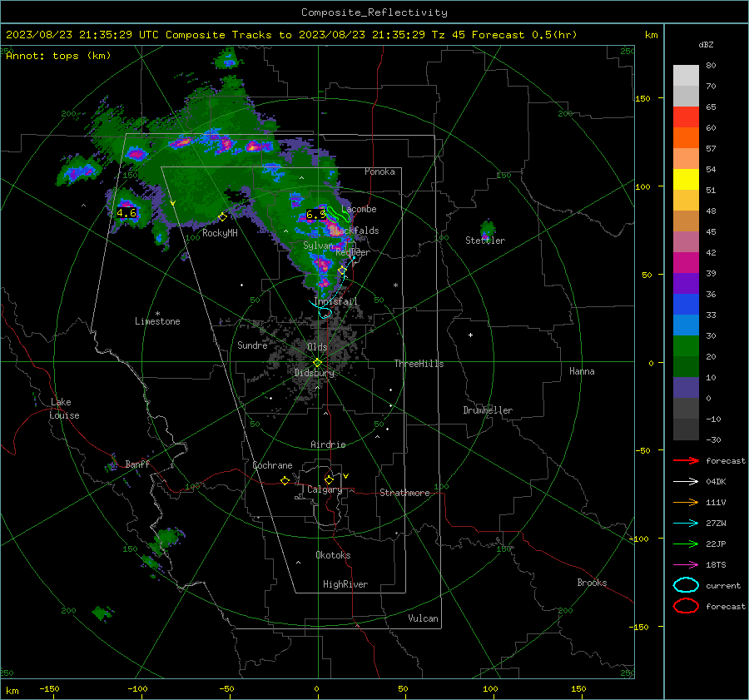Screen dimensions: 749x700
Task: Click the UTC timestamp header text
Action: 291,35
